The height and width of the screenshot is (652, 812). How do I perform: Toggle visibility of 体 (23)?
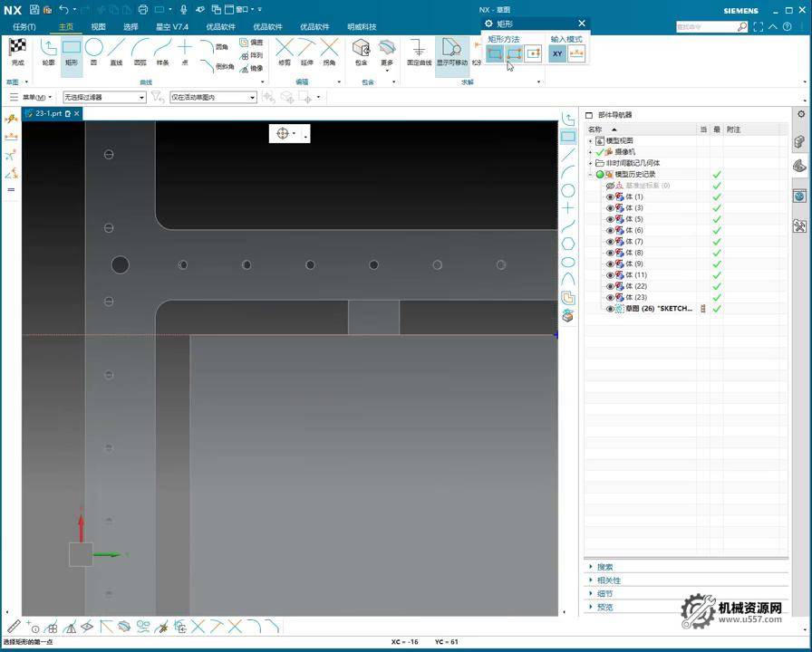(x=610, y=297)
